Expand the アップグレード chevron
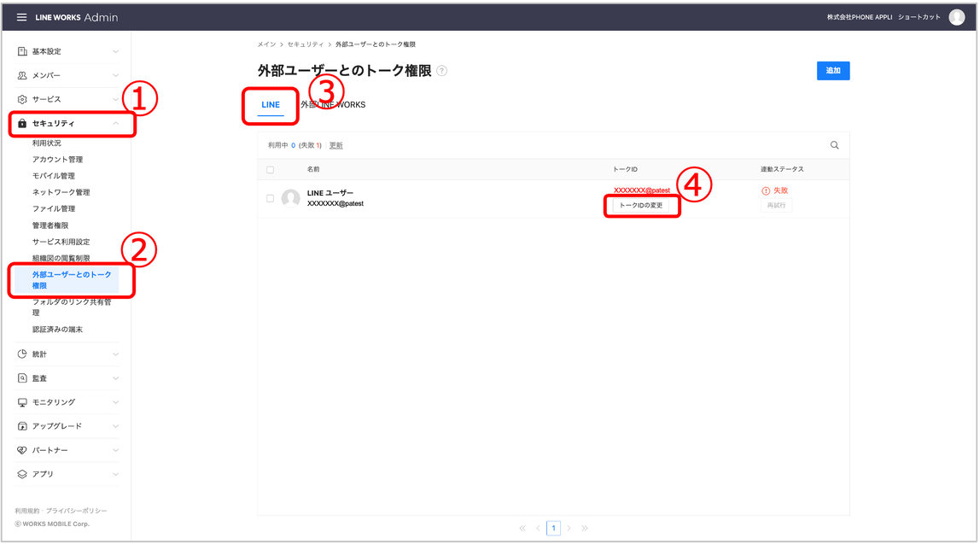Image resolution: width=980 pixels, height=544 pixels. pyautogui.click(x=115, y=426)
